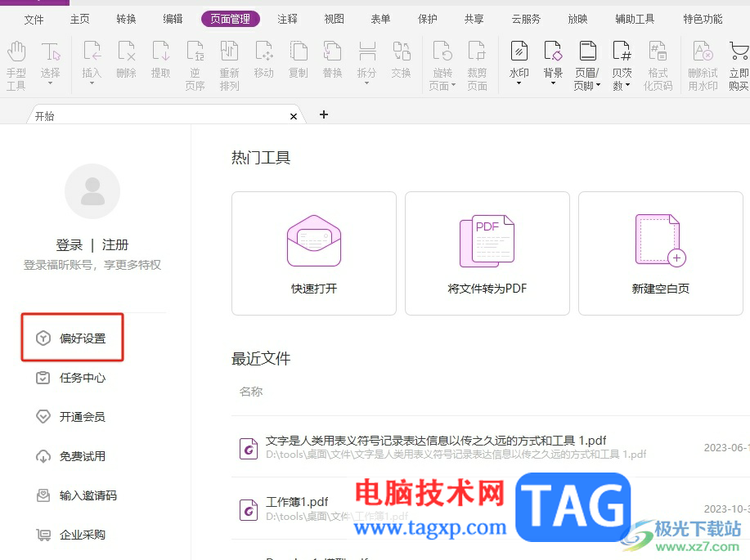
Task: Click Free trial (免费试用) in sidebar
Action: click(71, 456)
